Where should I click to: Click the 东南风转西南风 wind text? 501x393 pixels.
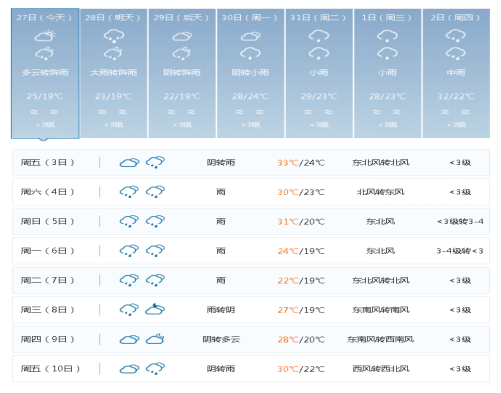381,339
